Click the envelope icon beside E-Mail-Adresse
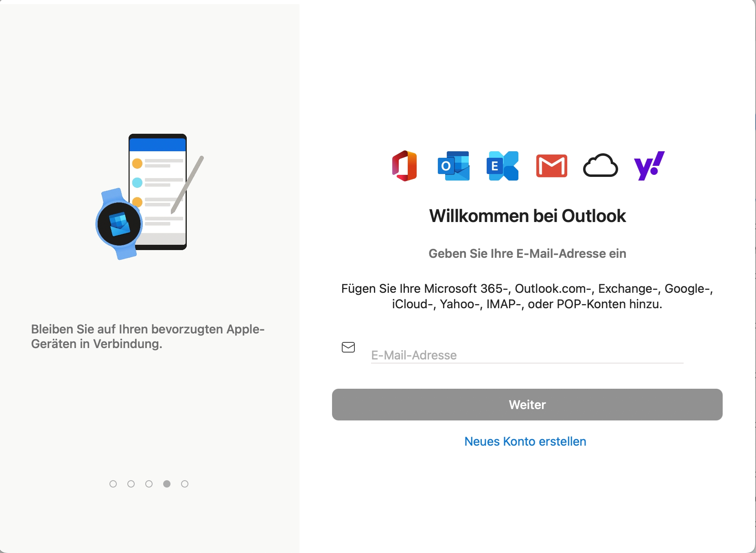This screenshot has width=756, height=553. [x=348, y=347]
